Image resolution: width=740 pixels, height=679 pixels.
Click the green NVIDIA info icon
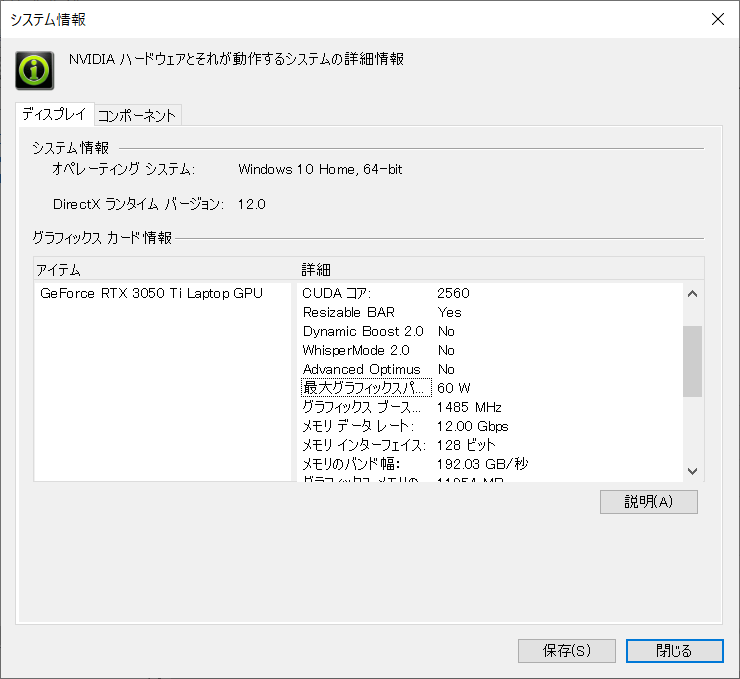coord(34,70)
